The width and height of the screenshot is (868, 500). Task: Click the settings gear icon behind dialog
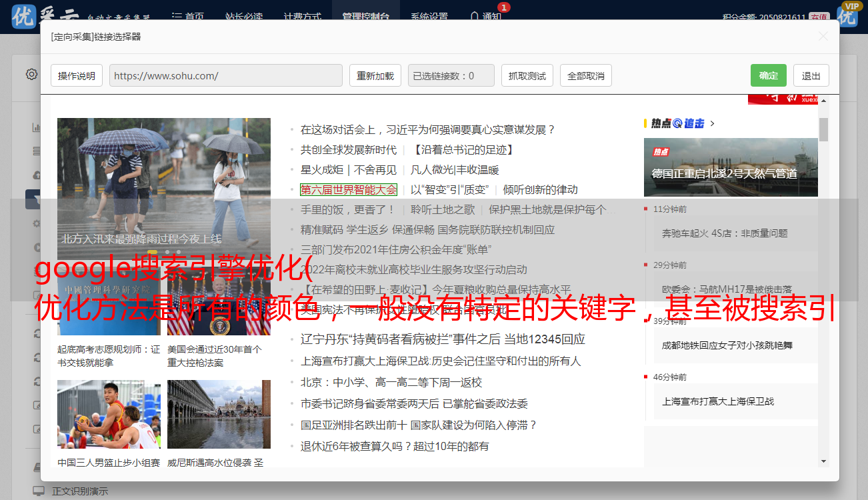31,74
